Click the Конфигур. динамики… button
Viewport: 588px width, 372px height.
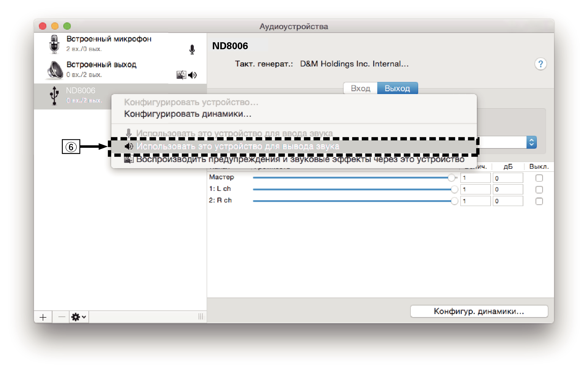479,311
